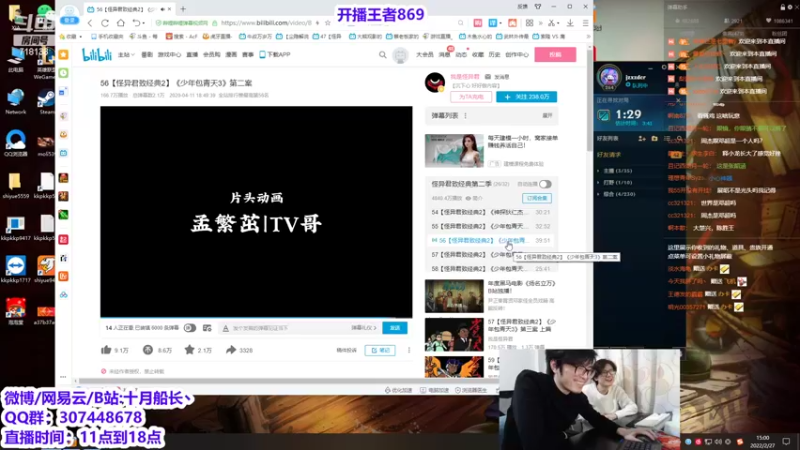Click the 订阅合集 subscribe collection button
This screenshot has height=450, width=800.
[537, 198]
